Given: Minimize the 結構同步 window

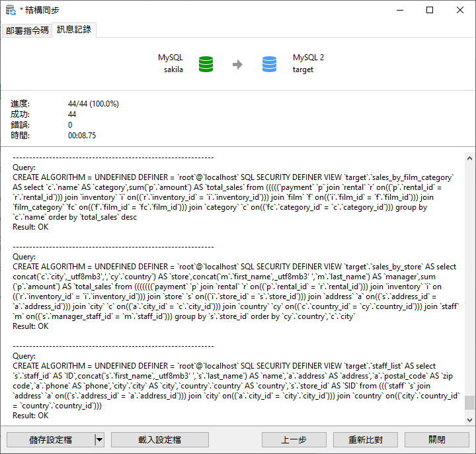Looking at the screenshot, I should pos(399,10).
